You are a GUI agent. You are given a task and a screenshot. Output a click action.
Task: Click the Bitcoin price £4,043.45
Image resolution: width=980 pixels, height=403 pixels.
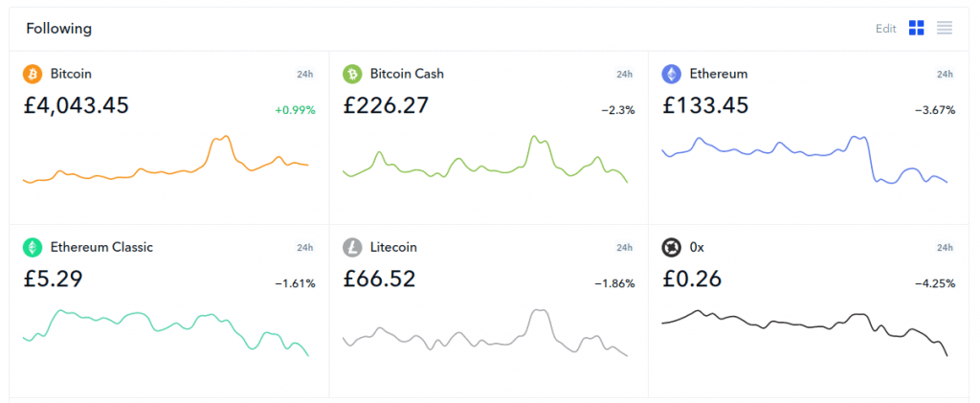pos(77,105)
